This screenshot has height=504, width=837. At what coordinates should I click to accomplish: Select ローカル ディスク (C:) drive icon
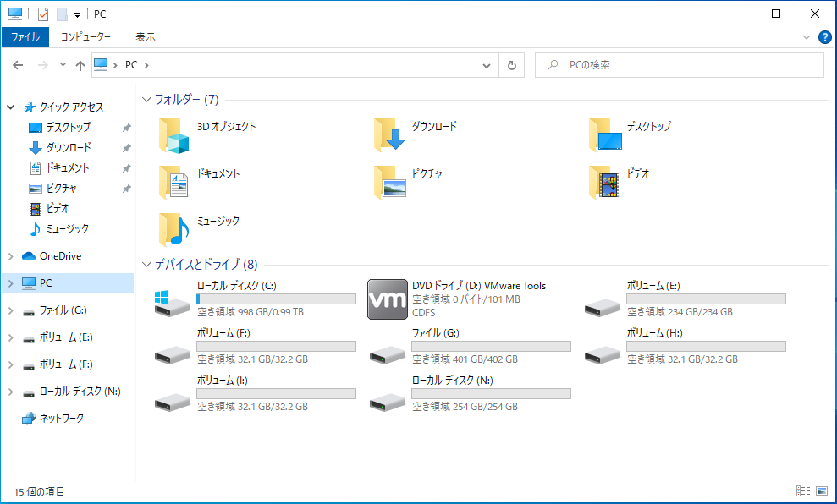173,303
